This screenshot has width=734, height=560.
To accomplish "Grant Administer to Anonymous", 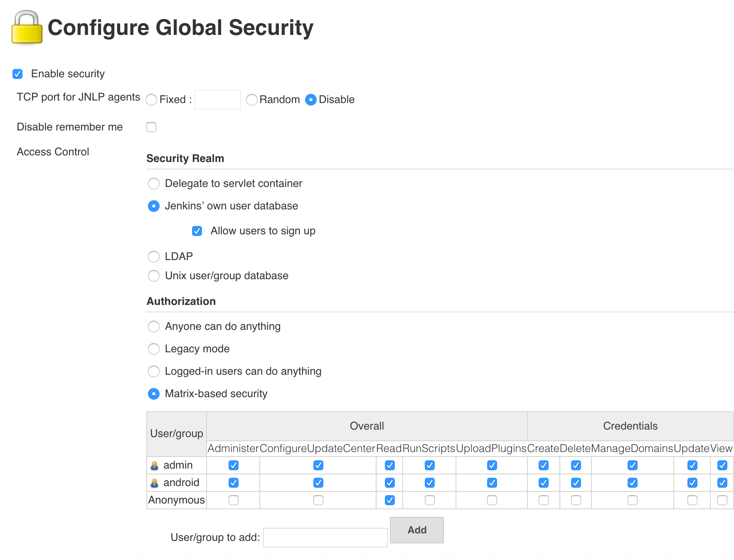I will tap(234, 500).
